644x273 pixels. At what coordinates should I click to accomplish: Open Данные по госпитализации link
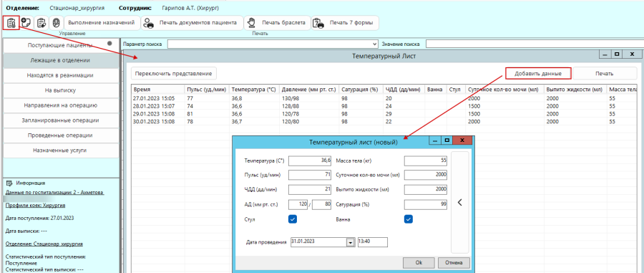click(x=54, y=193)
